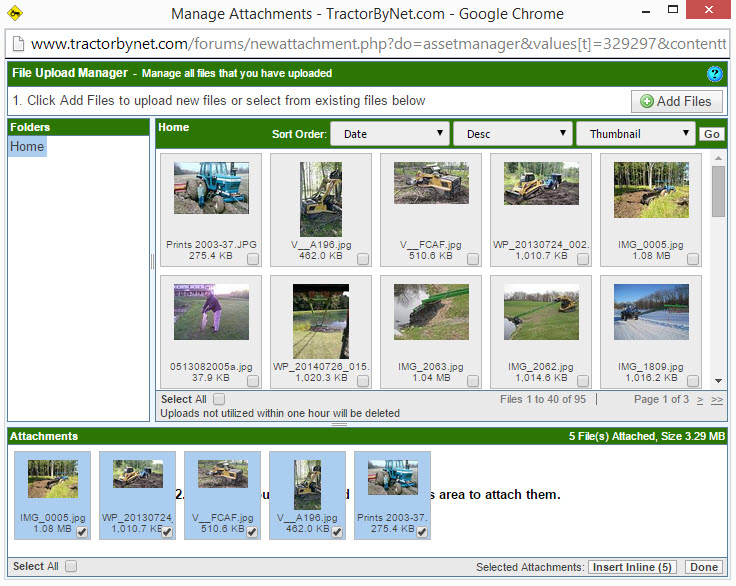
Task: Click 'Files 1 to 40 of 95' text
Action: tap(543, 399)
